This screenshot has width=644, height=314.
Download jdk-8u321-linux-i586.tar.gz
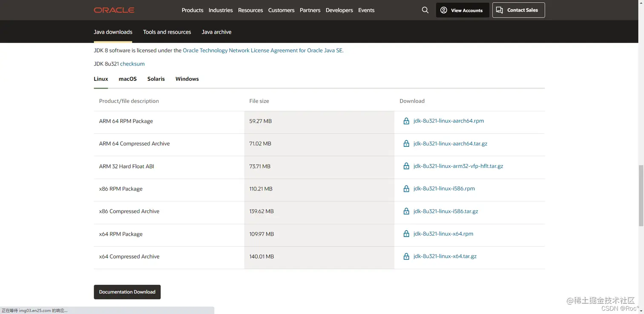[446, 211]
